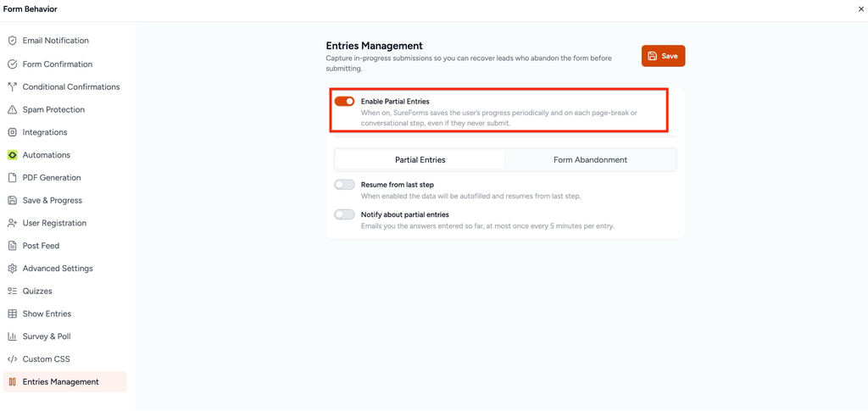This screenshot has width=868, height=411.
Task: Select Entries Management sidebar item
Action: point(64,381)
